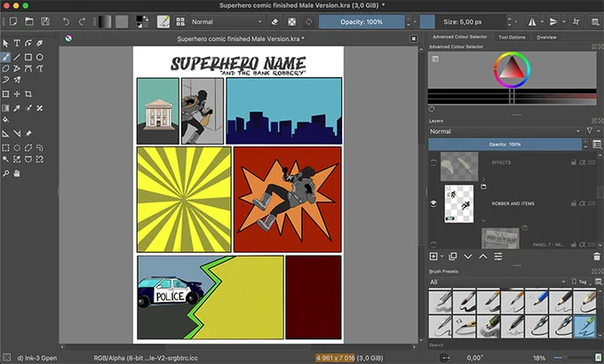Select the Crop tool
This screenshot has height=364, width=604.
click(x=28, y=94)
